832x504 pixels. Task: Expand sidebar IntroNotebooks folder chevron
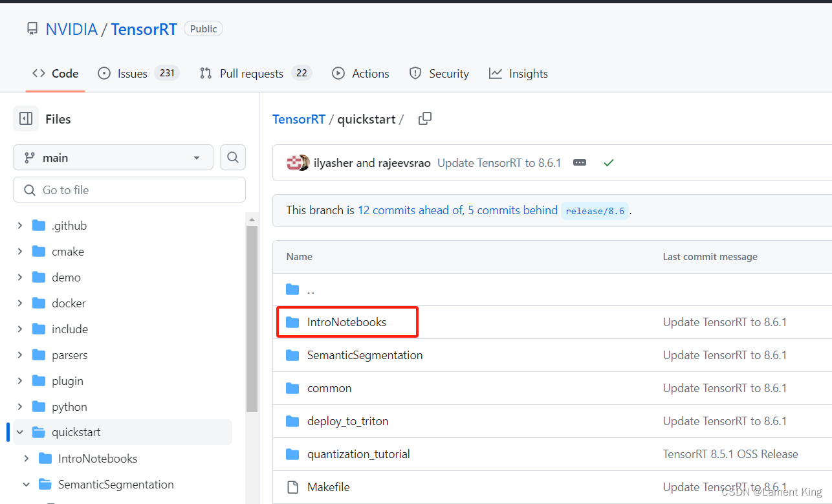27,459
